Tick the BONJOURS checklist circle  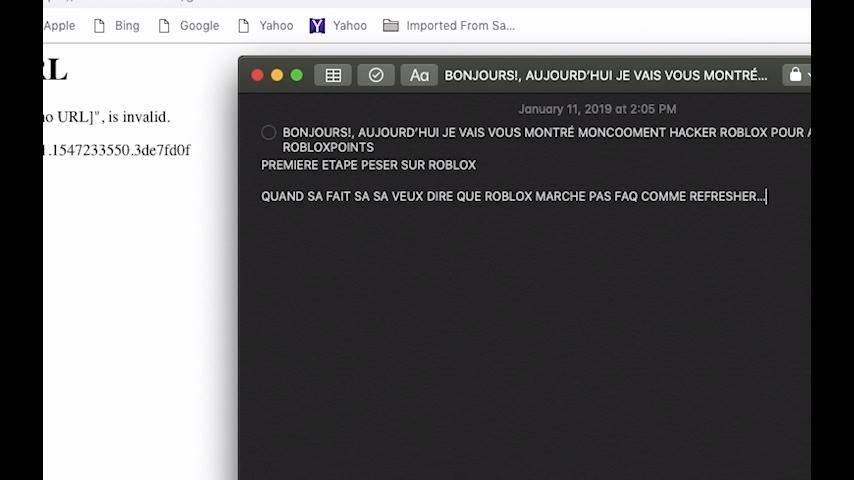click(269, 132)
